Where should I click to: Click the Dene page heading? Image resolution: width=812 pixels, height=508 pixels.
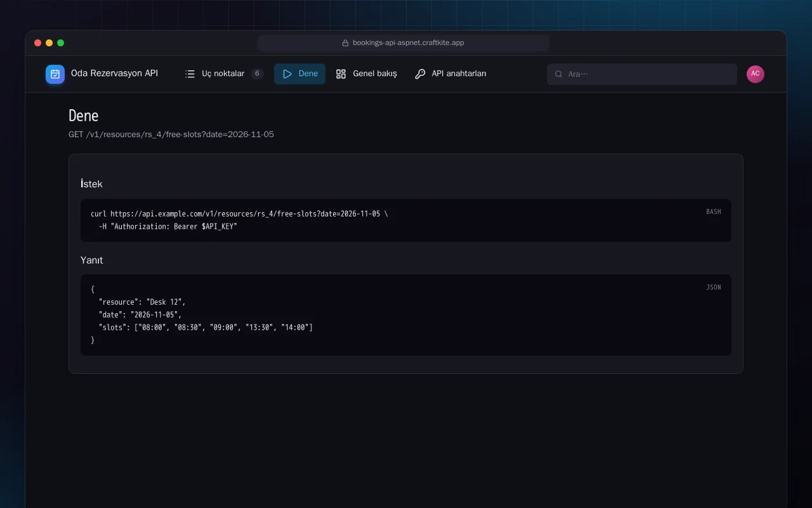point(84,116)
